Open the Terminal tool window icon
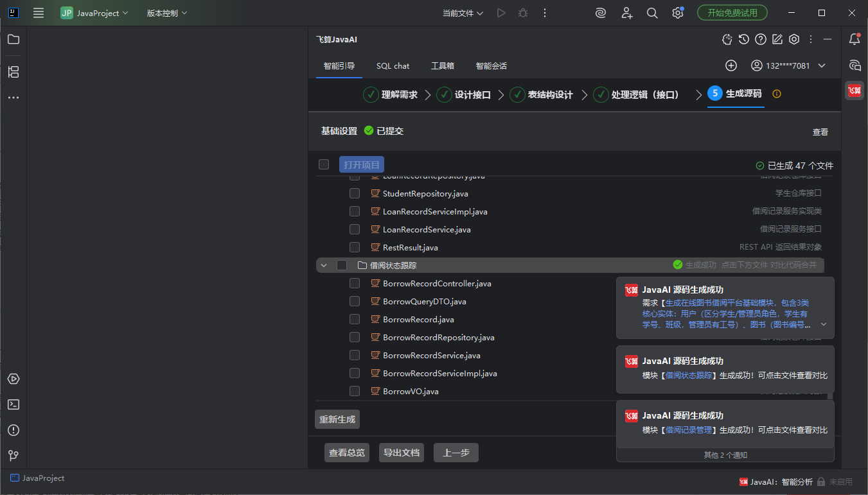This screenshot has height=495, width=868. pos(13,404)
